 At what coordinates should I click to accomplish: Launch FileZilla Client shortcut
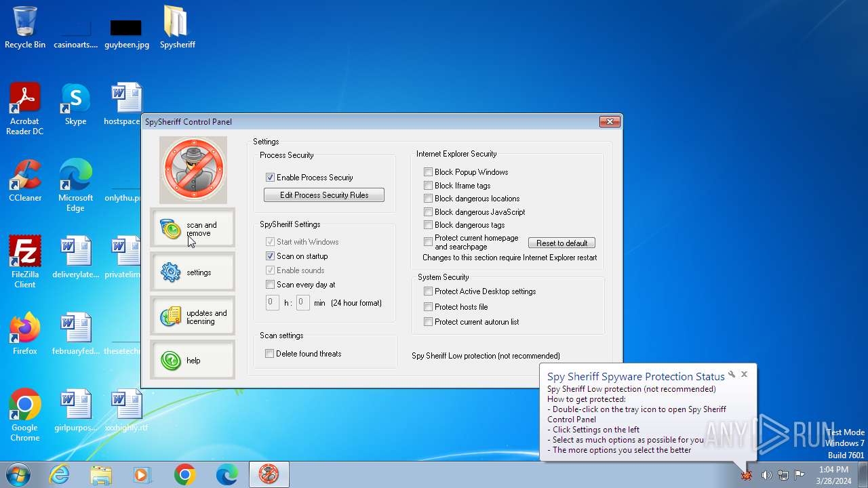25,262
